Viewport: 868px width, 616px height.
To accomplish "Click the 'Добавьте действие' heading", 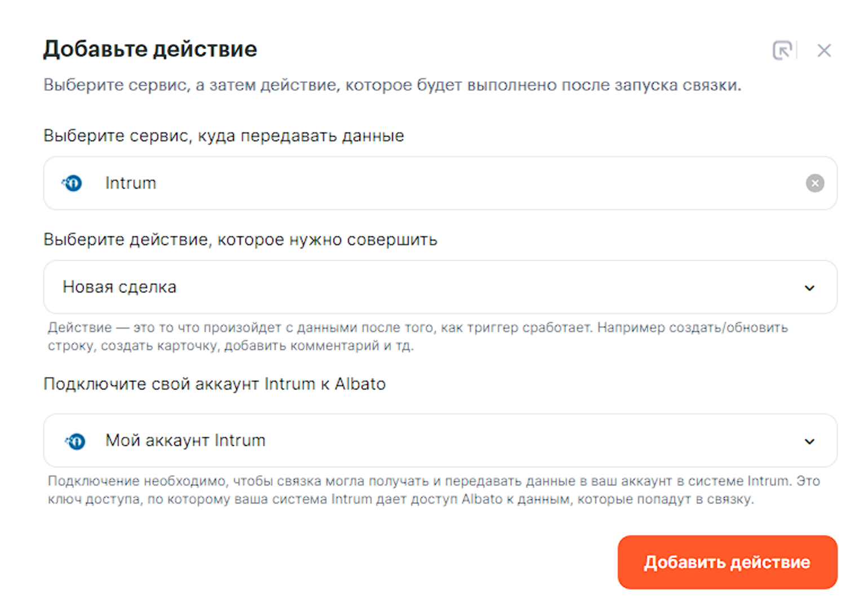I will 150,50.
